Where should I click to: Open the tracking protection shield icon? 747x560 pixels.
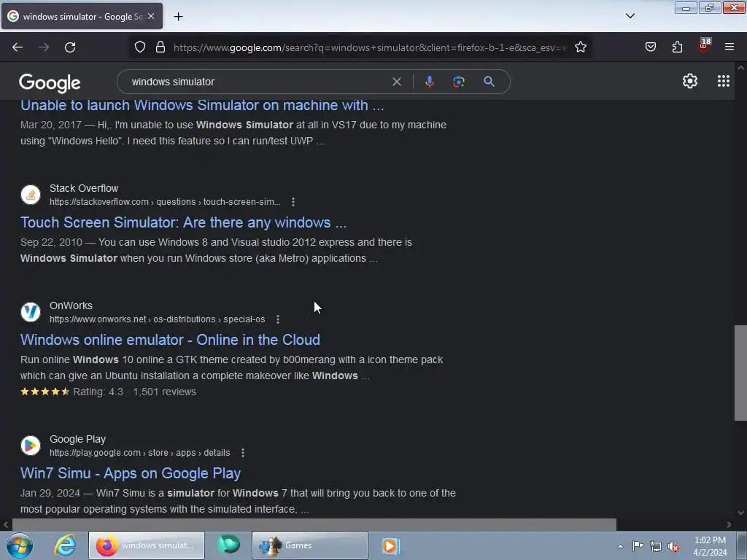click(x=139, y=47)
